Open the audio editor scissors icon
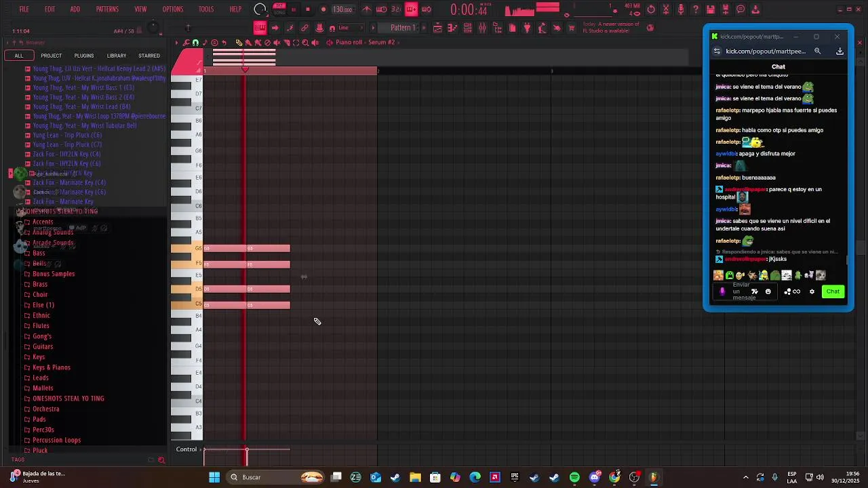The image size is (868, 488). click(x=666, y=9)
